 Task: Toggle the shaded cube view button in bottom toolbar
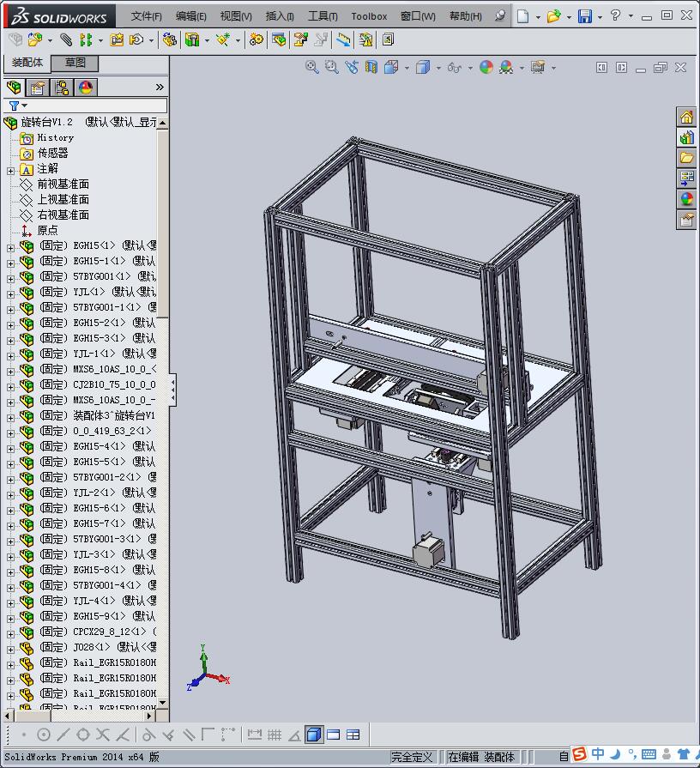pyautogui.click(x=314, y=735)
